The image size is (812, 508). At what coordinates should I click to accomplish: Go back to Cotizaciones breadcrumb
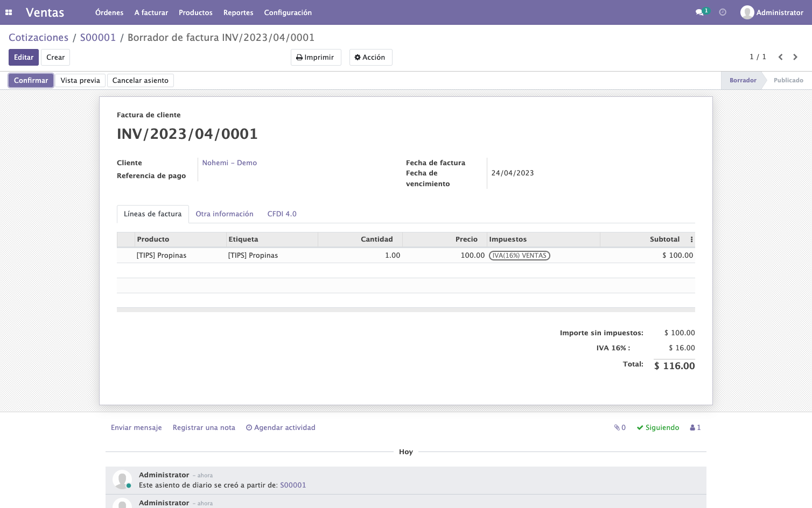(39, 38)
